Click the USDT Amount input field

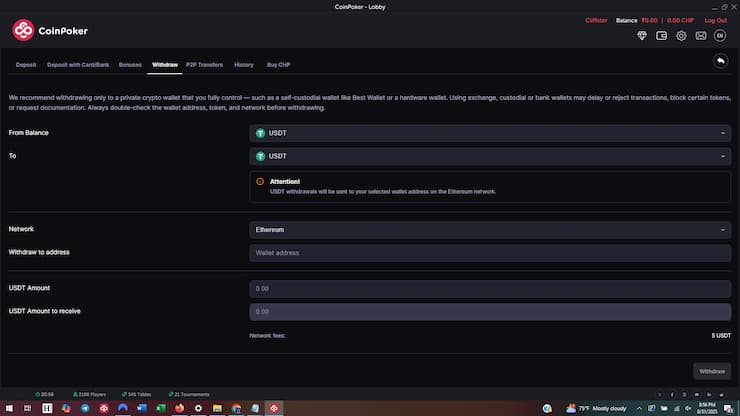coord(490,289)
